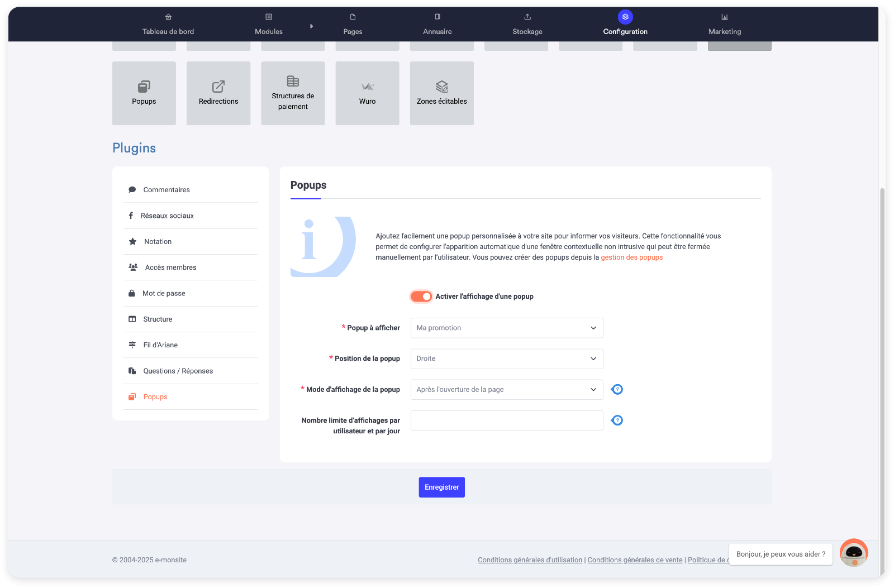Image resolution: width=894 pixels, height=588 pixels.
Task: Open Conditions générales d'utilisation link
Action: [530, 560]
